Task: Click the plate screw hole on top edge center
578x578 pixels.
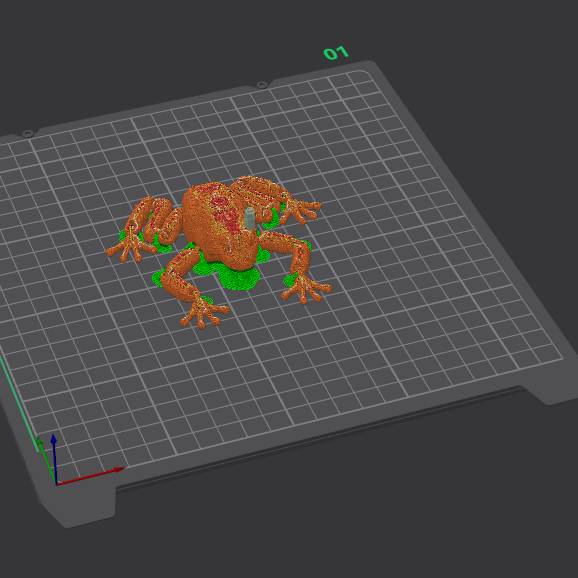Action: 262,85
